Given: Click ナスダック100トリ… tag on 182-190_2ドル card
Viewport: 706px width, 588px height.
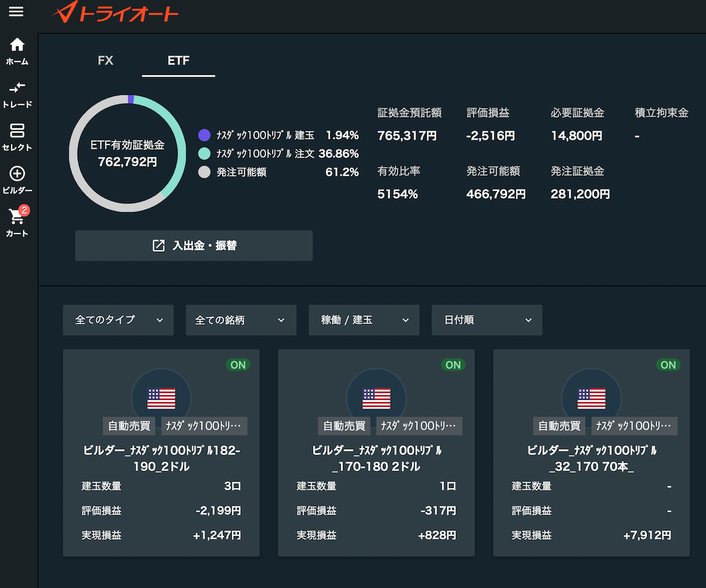Looking at the screenshot, I should click(x=204, y=426).
